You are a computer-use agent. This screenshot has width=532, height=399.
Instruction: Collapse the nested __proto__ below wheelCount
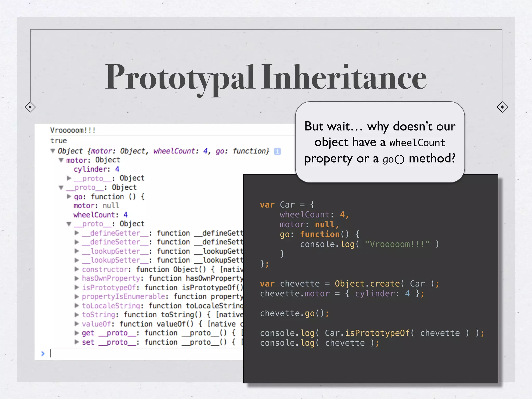(69, 224)
